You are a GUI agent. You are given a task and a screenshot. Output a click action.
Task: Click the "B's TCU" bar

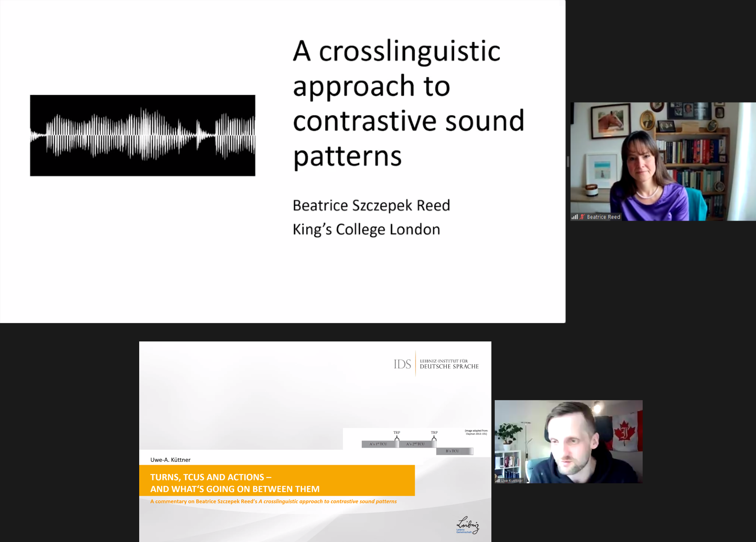[453, 451]
